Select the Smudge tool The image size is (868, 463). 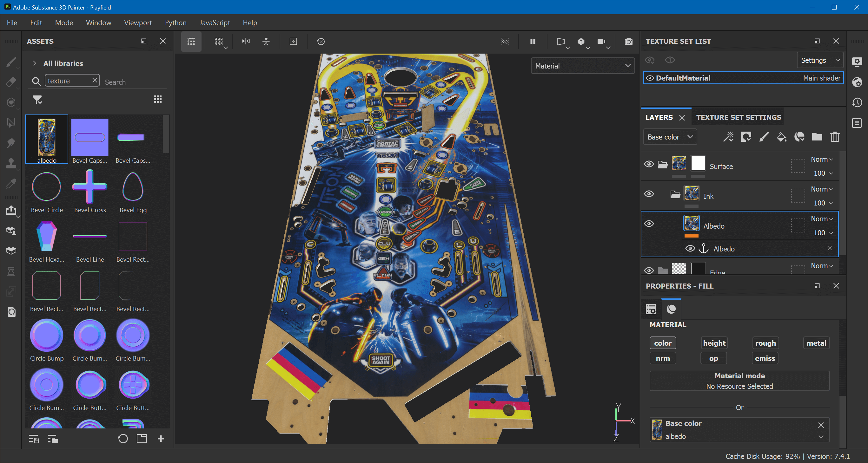click(11, 143)
